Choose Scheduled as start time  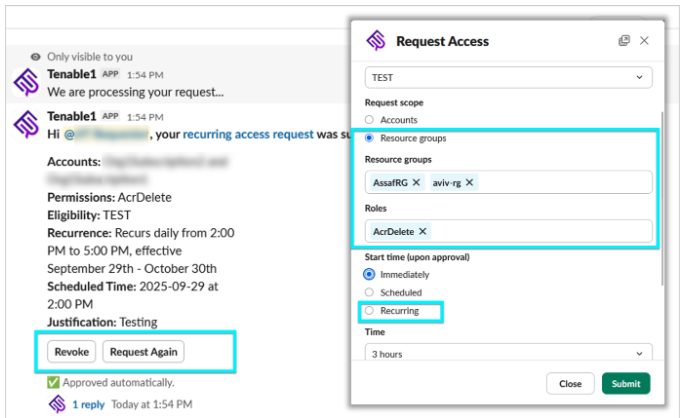(369, 292)
